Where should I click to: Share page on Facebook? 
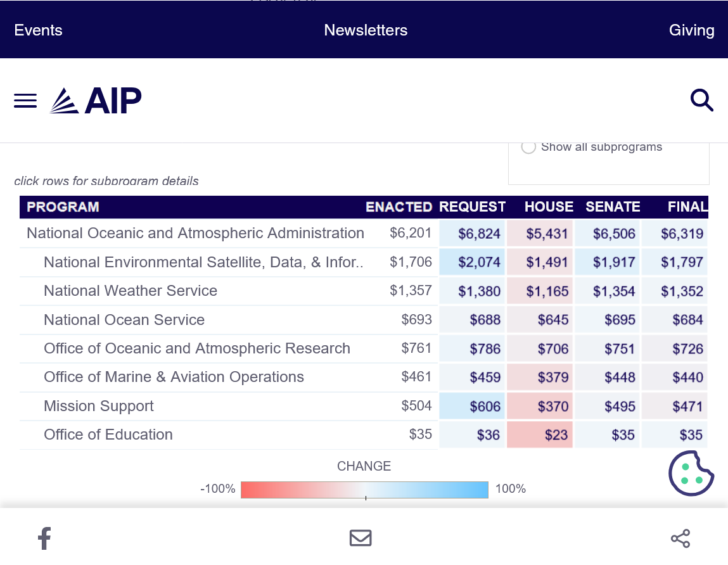pos(44,538)
